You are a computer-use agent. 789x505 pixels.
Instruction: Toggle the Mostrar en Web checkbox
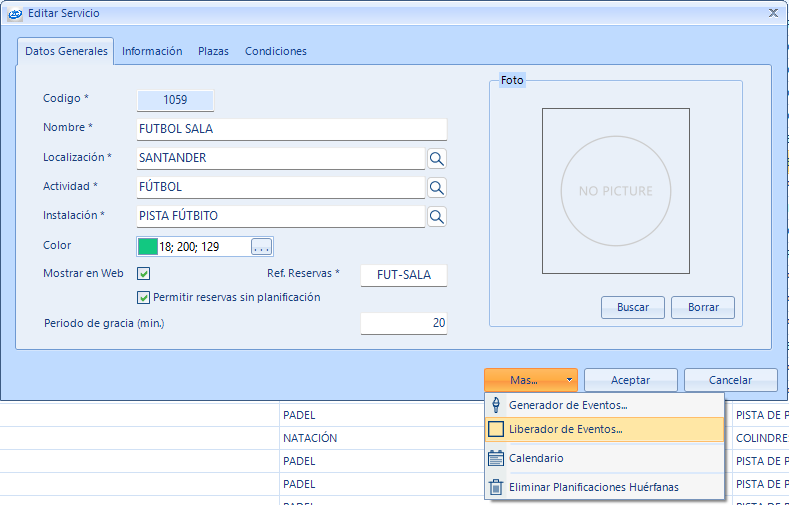[x=144, y=274]
